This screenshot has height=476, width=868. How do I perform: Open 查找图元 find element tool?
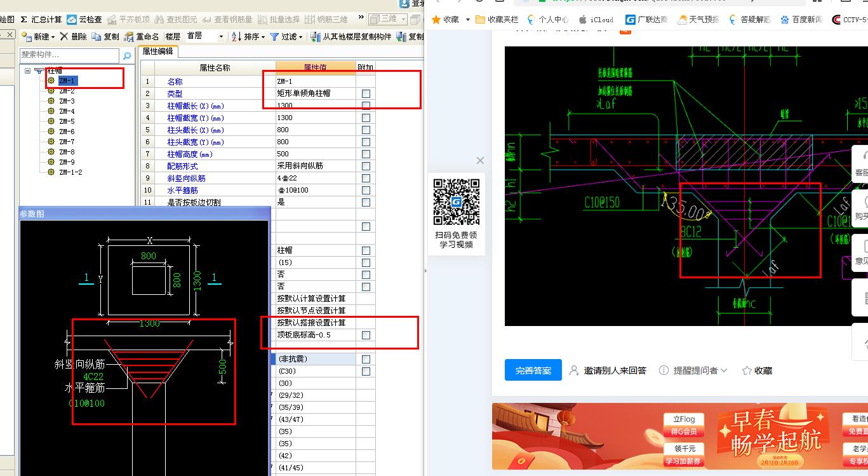pos(176,20)
